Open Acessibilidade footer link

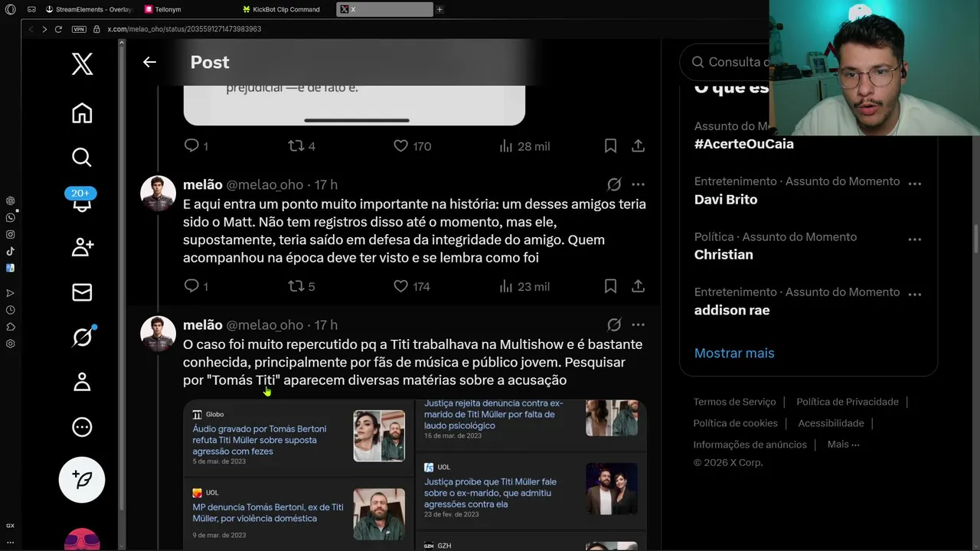[831, 423]
